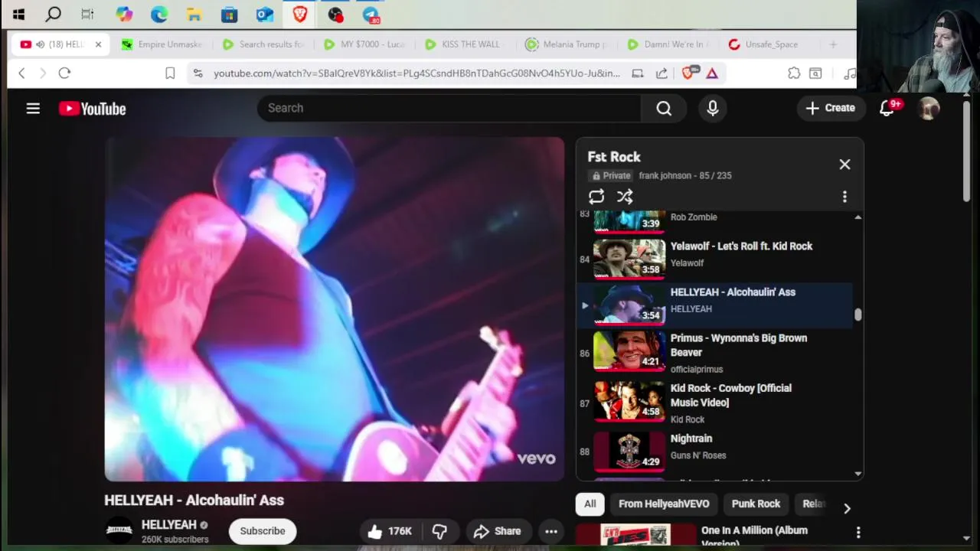Play Kid Rock - Cowboy video
Screen dimensions: 980x551
(x=715, y=404)
